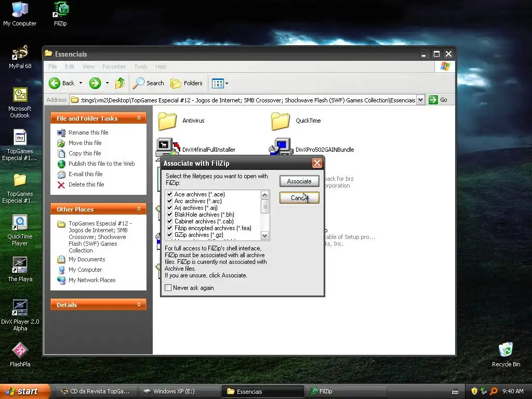Click filetype list scroll down arrow
532x399 pixels.
264,235
